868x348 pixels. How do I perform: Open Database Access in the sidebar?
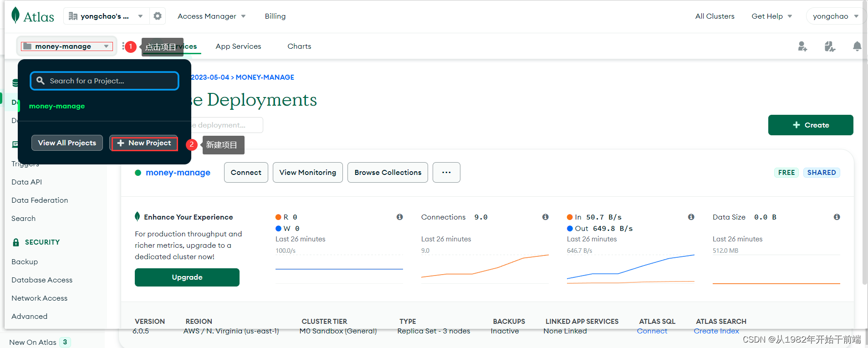(42, 280)
